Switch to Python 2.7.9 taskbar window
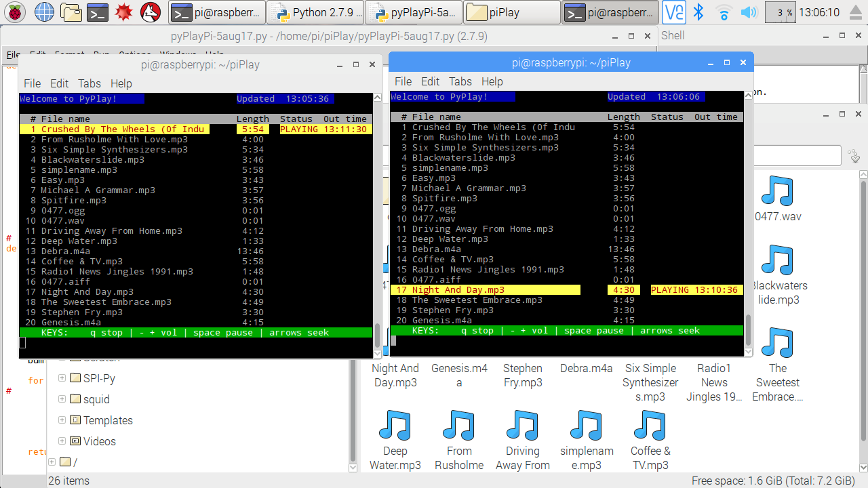 tap(315, 12)
